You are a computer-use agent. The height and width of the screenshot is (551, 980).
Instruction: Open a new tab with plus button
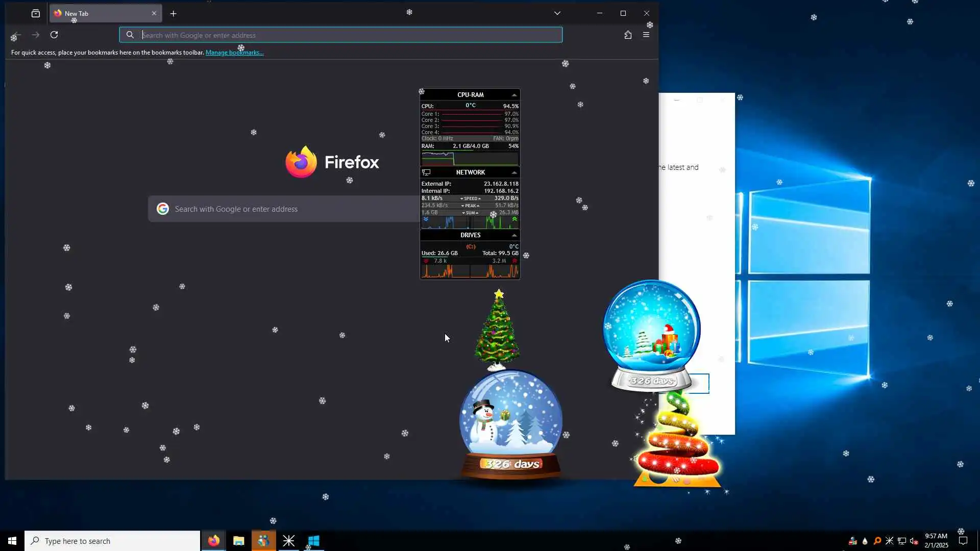tap(174, 13)
